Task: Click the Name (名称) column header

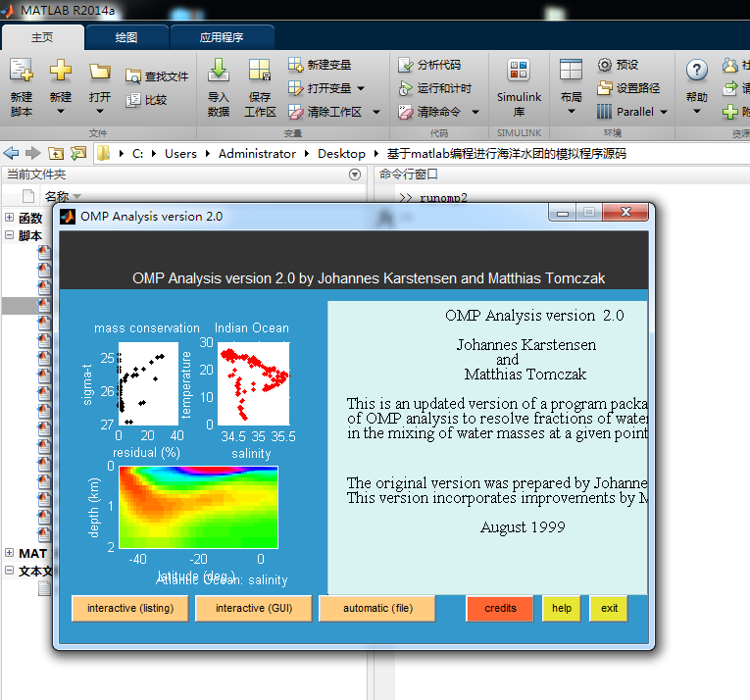Action: (57, 196)
